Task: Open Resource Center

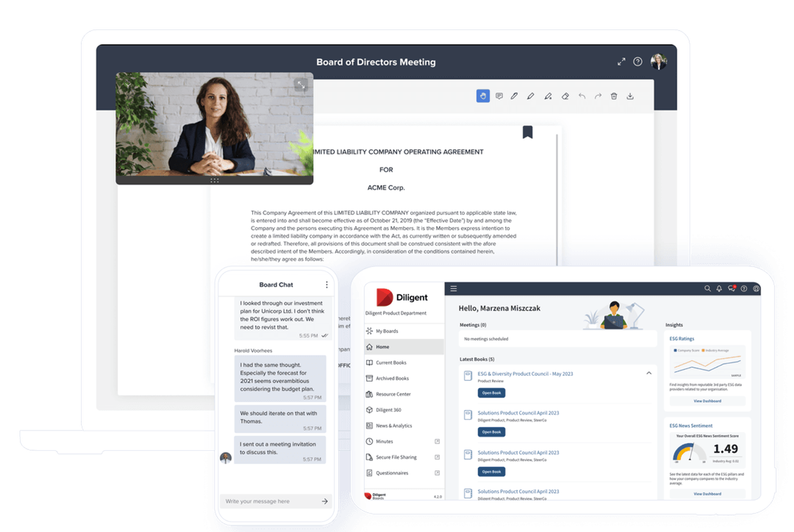Action: (404, 394)
